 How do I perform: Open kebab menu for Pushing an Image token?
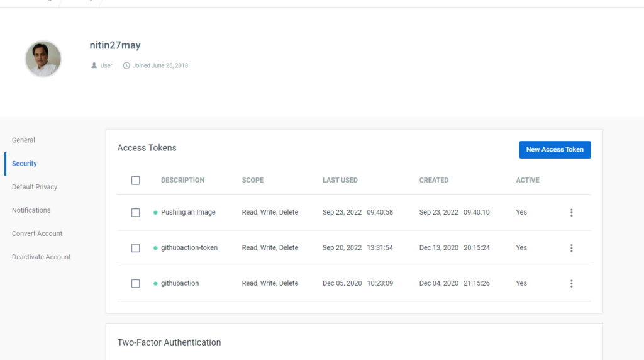(571, 213)
